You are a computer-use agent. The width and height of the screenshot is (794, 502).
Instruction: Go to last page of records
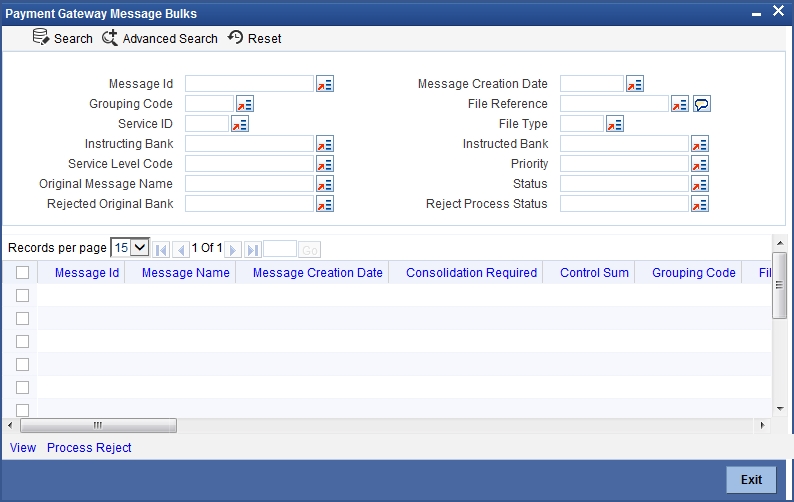pos(253,249)
